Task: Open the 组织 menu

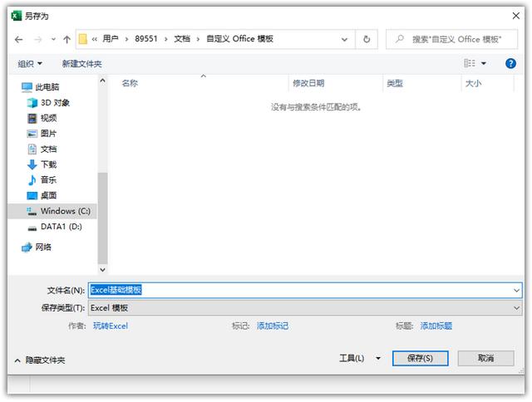Action: coord(30,64)
